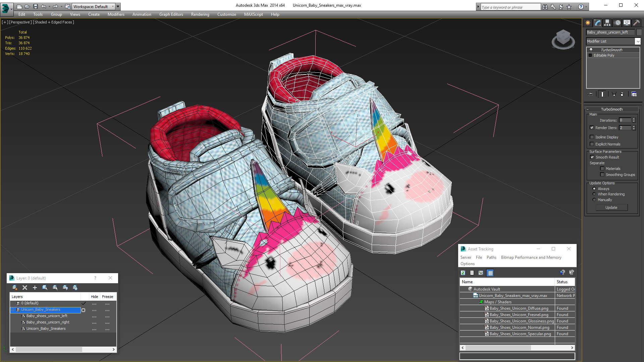Click the Shaded + Edged Faces viewport label
Viewport: 644px width, 362px height.
[54, 22]
